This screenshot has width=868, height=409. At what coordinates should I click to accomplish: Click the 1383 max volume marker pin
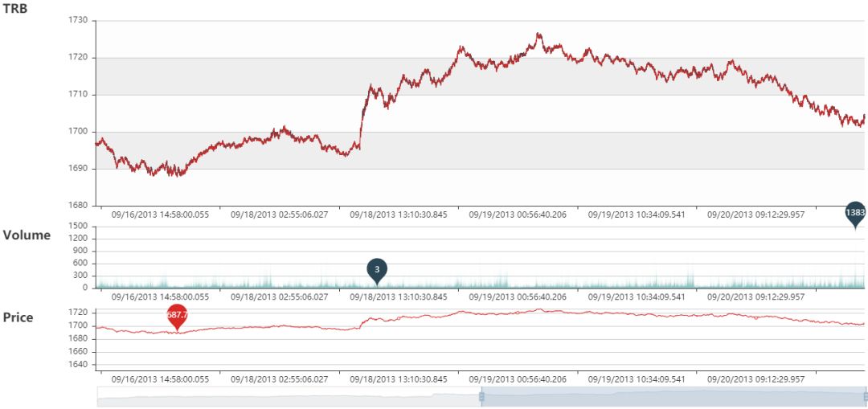(855, 213)
